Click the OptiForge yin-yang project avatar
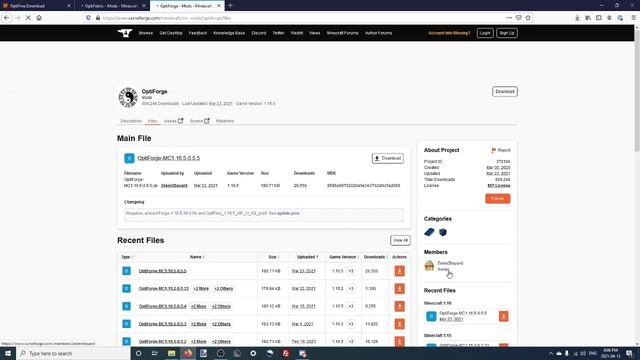The width and height of the screenshot is (640, 360). click(128, 97)
